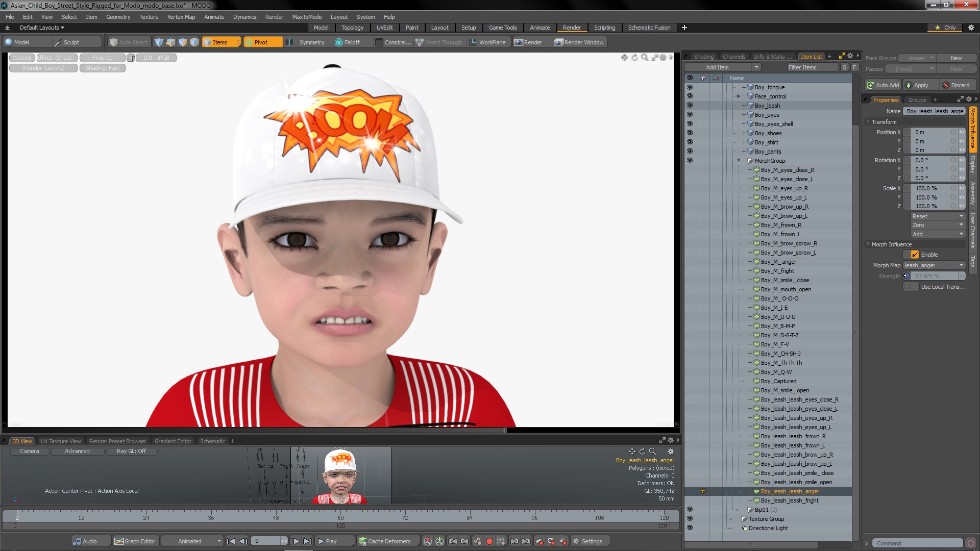The width and height of the screenshot is (980, 551).
Task: Collapse the MorphGroup folder
Action: point(739,161)
